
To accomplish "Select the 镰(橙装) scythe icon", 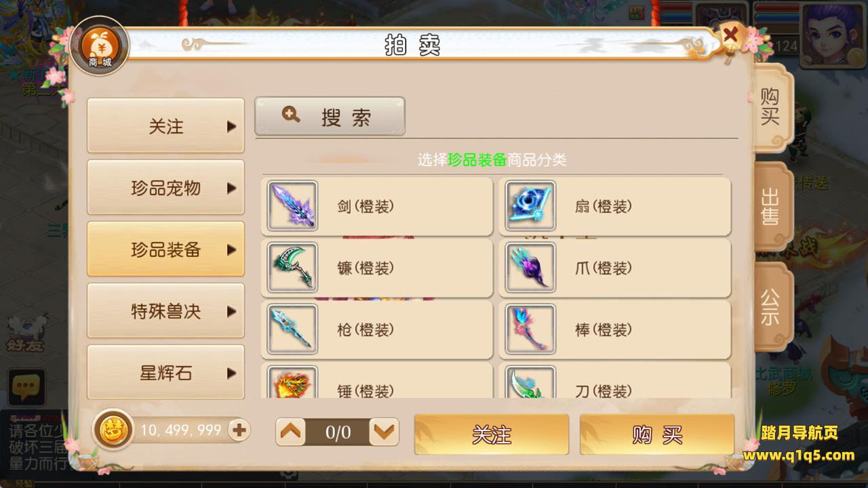I will 292,268.
